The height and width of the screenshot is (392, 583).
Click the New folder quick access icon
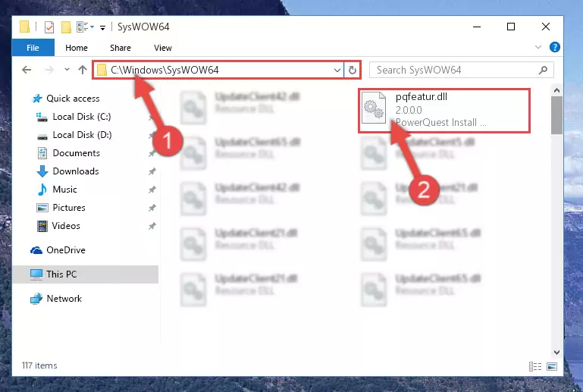[66, 27]
